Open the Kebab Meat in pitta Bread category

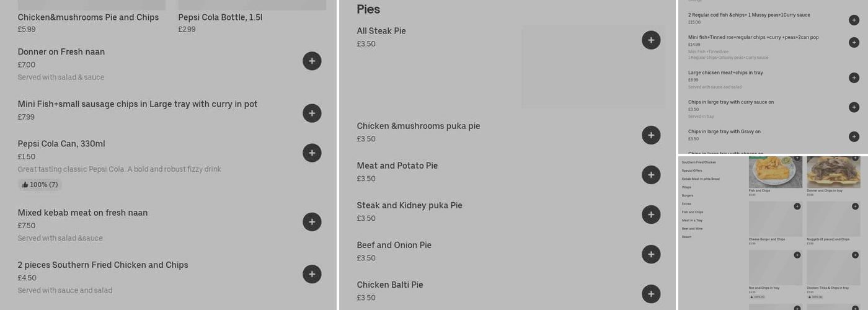[701, 179]
